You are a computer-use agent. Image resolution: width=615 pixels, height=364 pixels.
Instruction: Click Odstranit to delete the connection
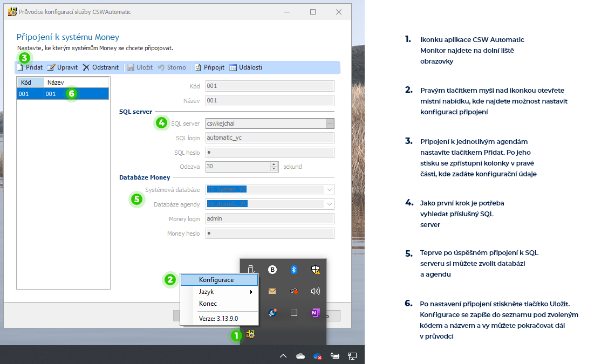tap(101, 67)
